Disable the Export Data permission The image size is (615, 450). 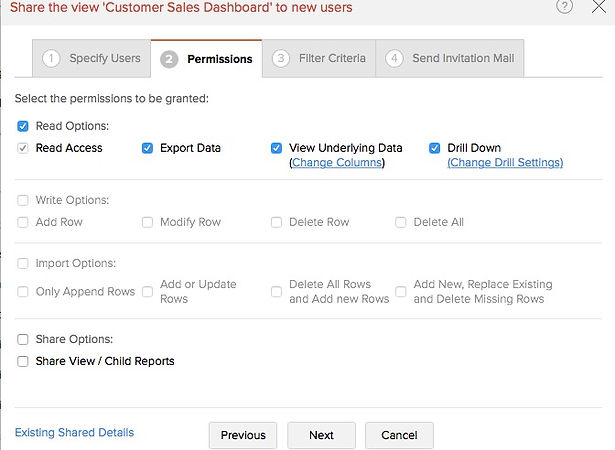pyautogui.click(x=148, y=148)
